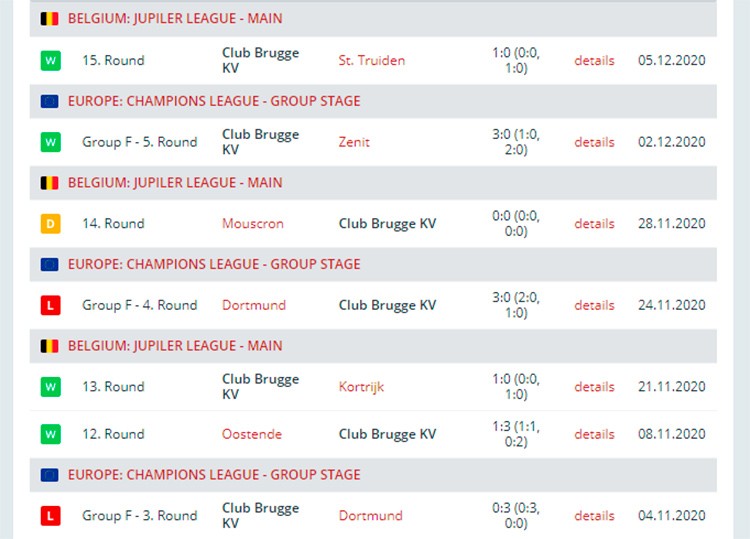Open details for the 28.11.2020 Mouscron match

point(594,223)
